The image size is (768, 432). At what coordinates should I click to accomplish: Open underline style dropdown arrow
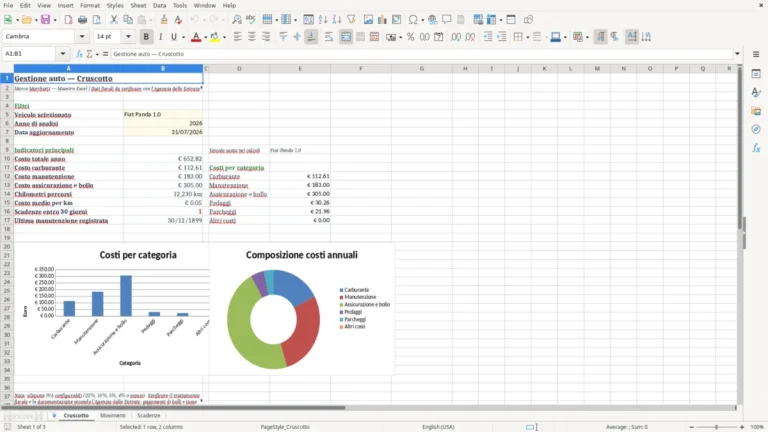[x=183, y=37]
